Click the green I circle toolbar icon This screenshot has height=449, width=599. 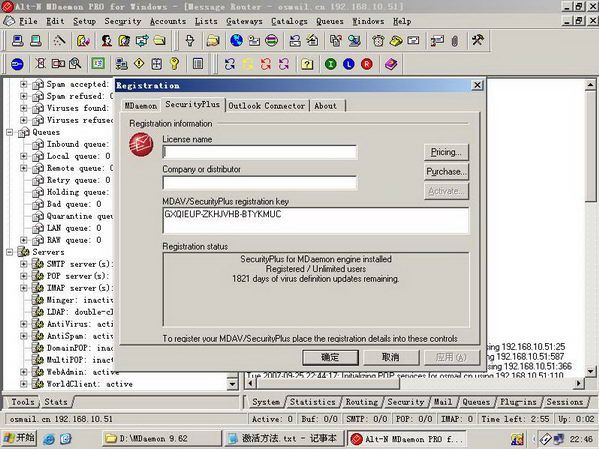[331, 64]
